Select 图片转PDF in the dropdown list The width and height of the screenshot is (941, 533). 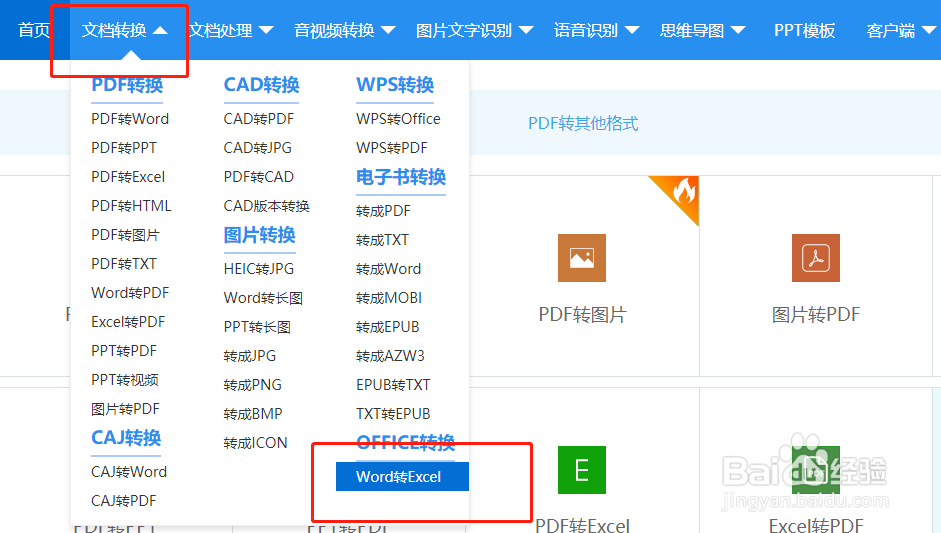pyautogui.click(x=125, y=409)
